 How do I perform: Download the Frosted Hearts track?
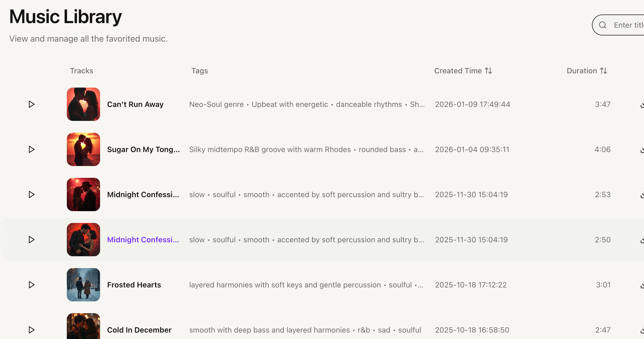click(x=643, y=285)
